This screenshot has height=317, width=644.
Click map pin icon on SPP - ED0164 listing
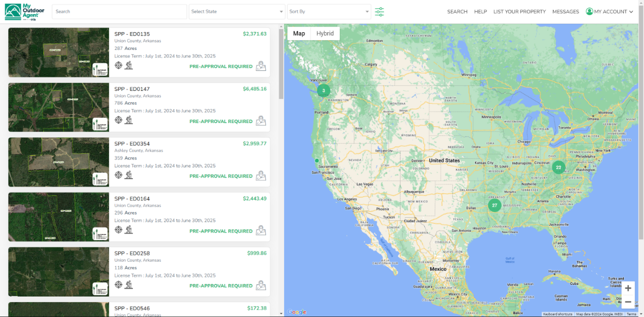coord(261,231)
